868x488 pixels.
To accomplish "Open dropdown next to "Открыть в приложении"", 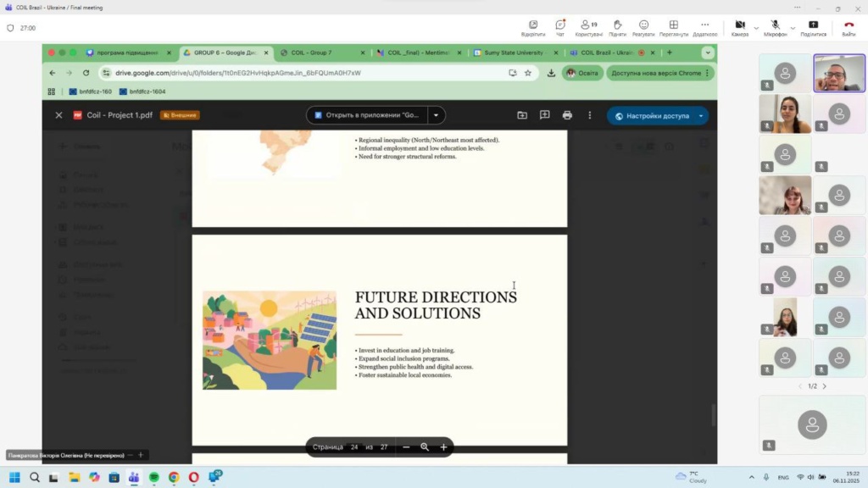I will click(x=437, y=115).
